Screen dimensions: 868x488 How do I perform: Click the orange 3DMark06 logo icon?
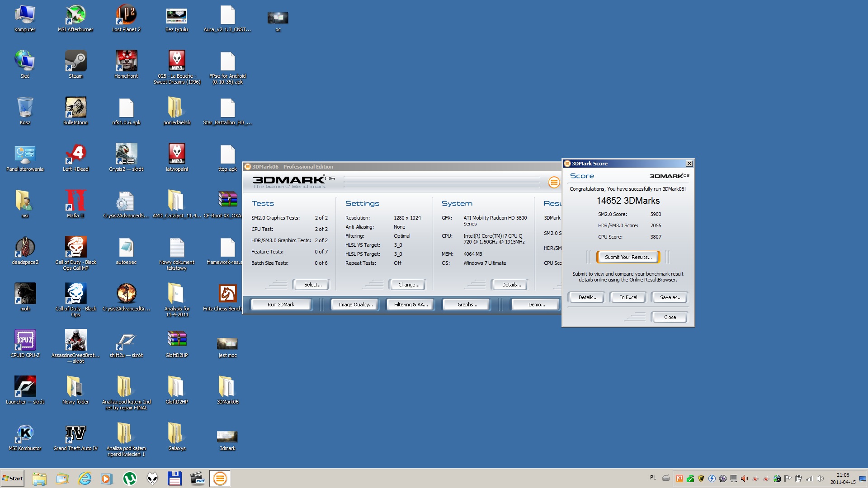554,182
